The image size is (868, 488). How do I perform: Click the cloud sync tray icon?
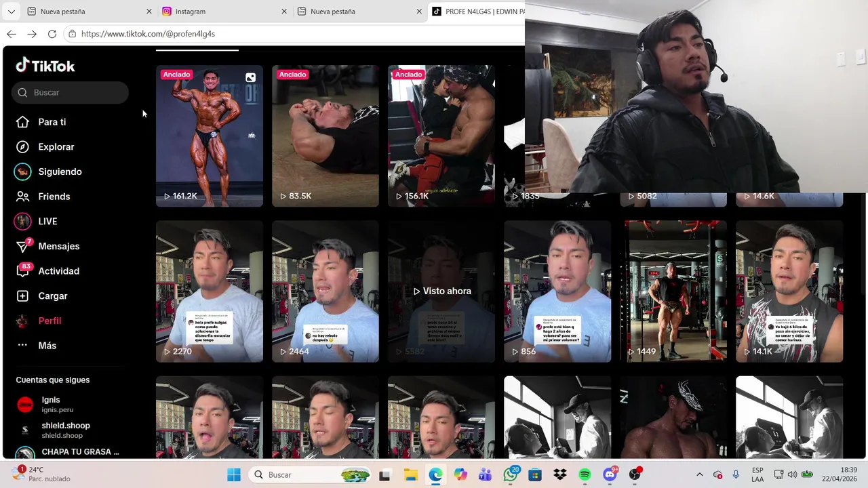click(718, 475)
